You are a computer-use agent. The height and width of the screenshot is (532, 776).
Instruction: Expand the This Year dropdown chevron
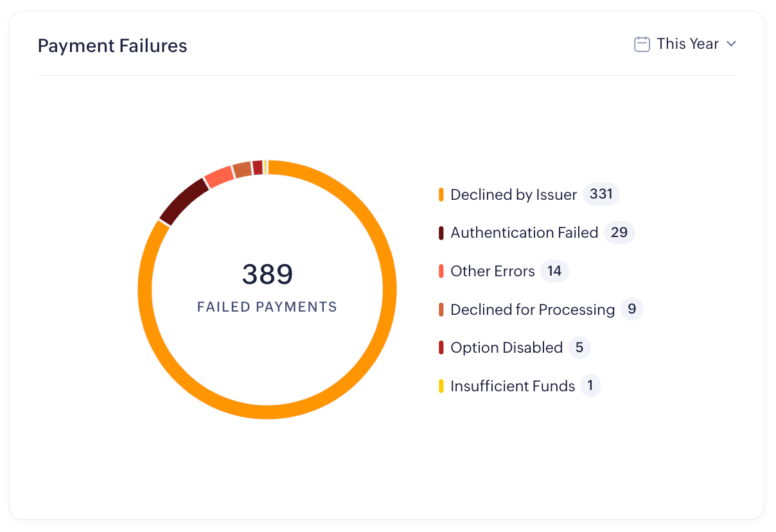(x=730, y=44)
